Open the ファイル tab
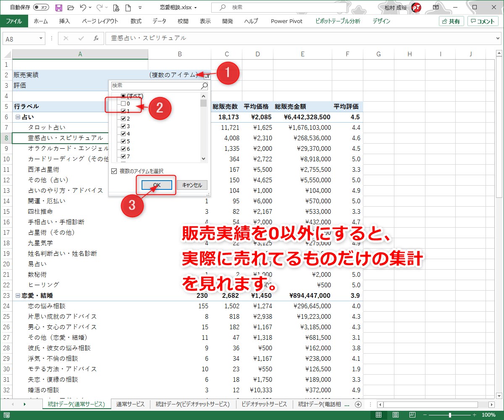 point(14,21)
